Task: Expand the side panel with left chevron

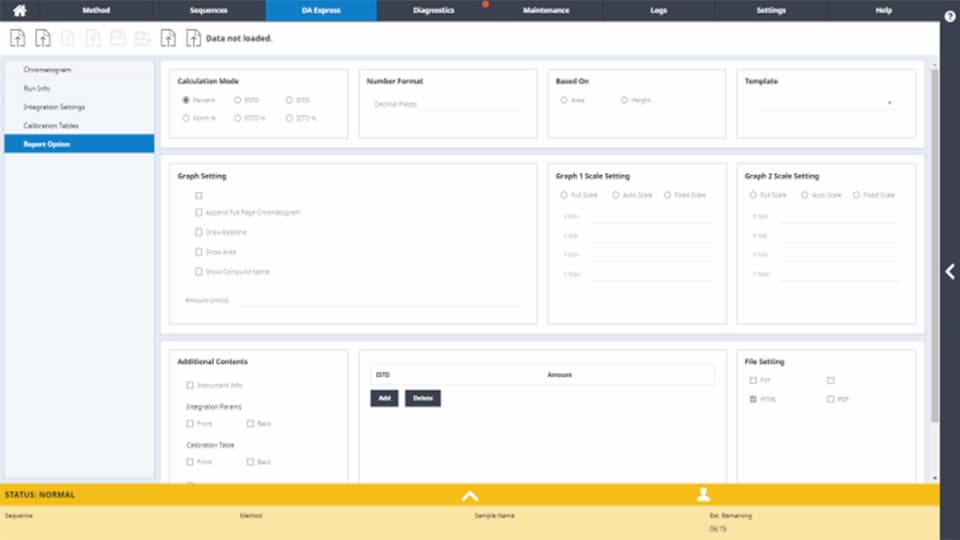Action: (950, 271)
